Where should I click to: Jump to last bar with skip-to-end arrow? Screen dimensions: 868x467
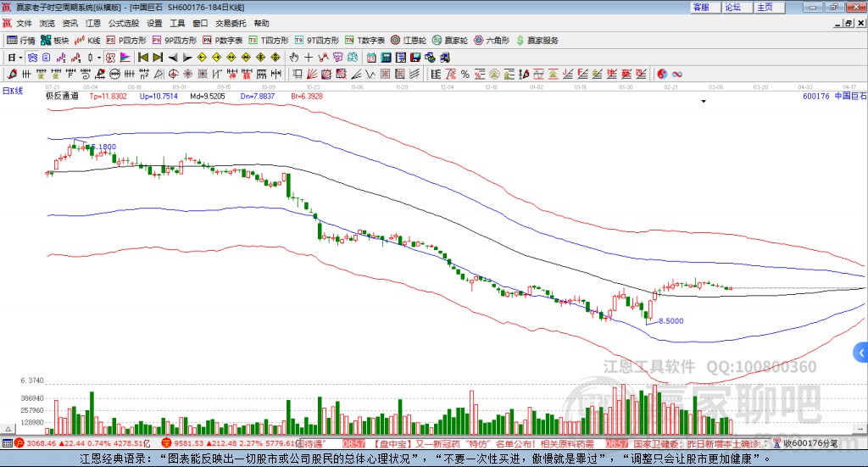(x=158, y=58)
